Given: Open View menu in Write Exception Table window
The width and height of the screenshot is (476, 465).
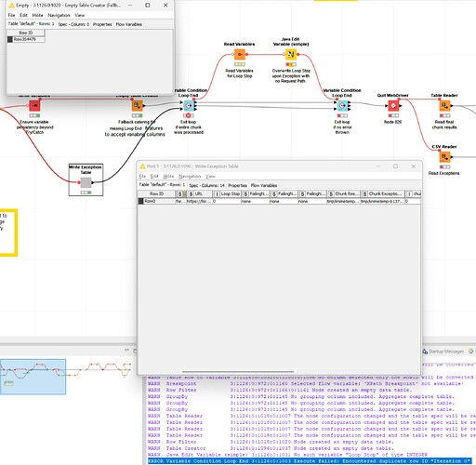Looking at the screenshot, I should tap(210, 176).
